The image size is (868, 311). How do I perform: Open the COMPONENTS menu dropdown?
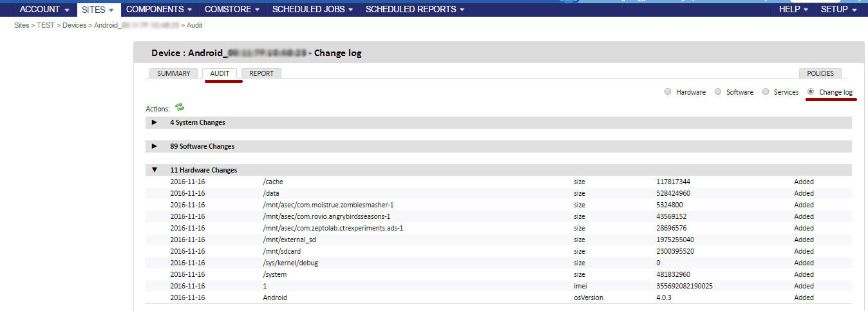coord(159,10)
